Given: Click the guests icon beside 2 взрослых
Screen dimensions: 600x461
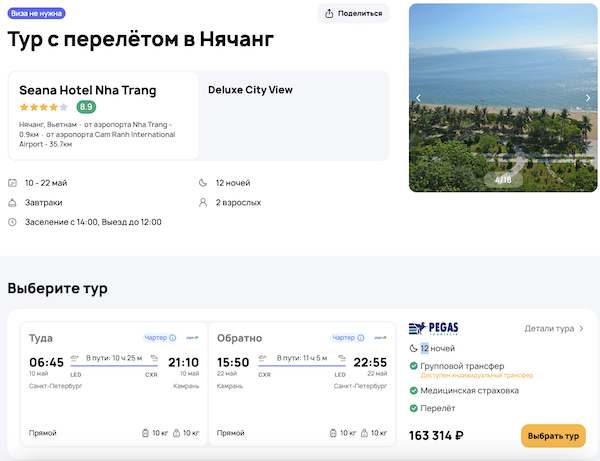Looking at the screenshot, I should tap(204, 202).
